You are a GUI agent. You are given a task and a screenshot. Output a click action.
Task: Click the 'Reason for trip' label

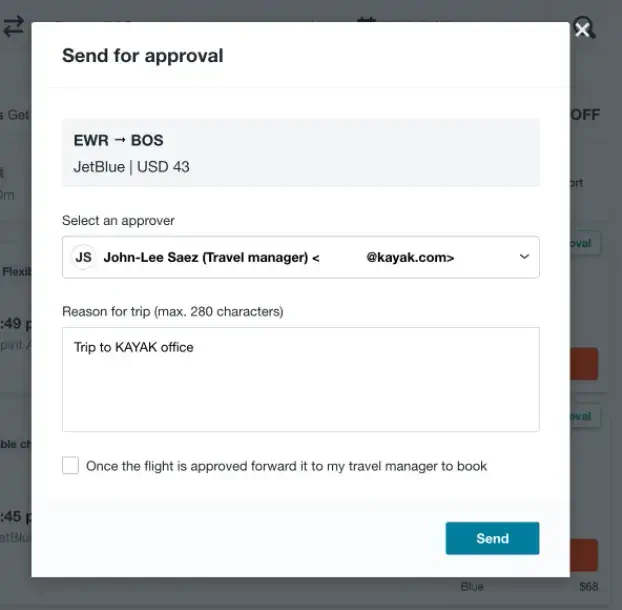(x=172, y=311)
